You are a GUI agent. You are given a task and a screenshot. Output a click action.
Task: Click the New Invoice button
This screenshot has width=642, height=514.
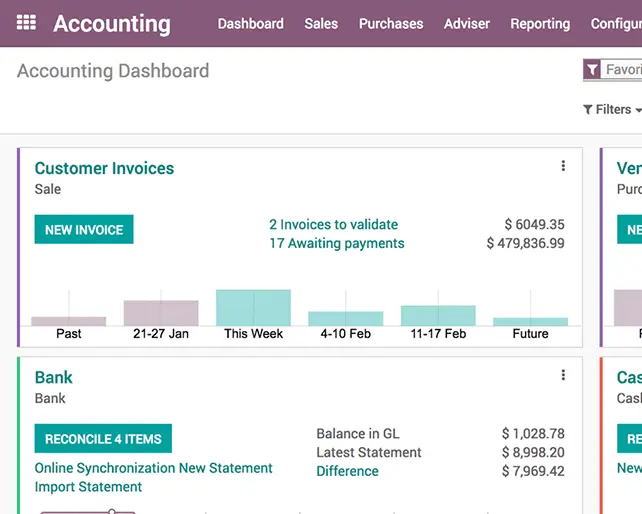(84, 230)
